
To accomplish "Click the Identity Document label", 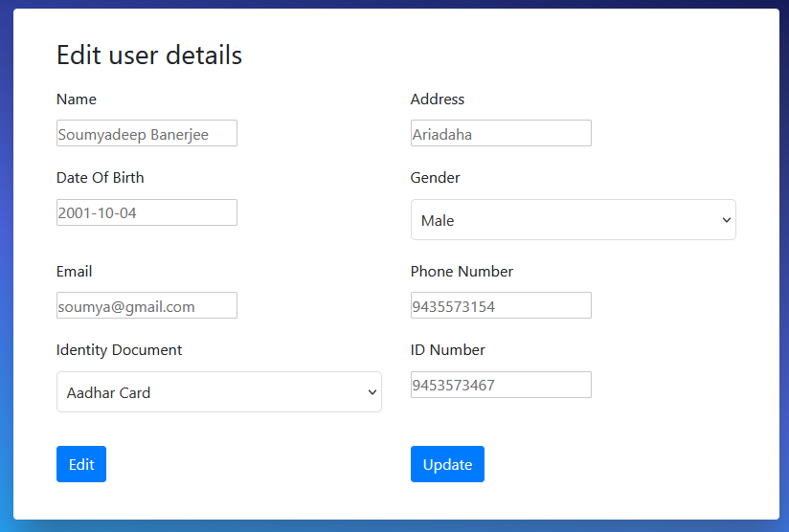I will (x=120, y=350).
